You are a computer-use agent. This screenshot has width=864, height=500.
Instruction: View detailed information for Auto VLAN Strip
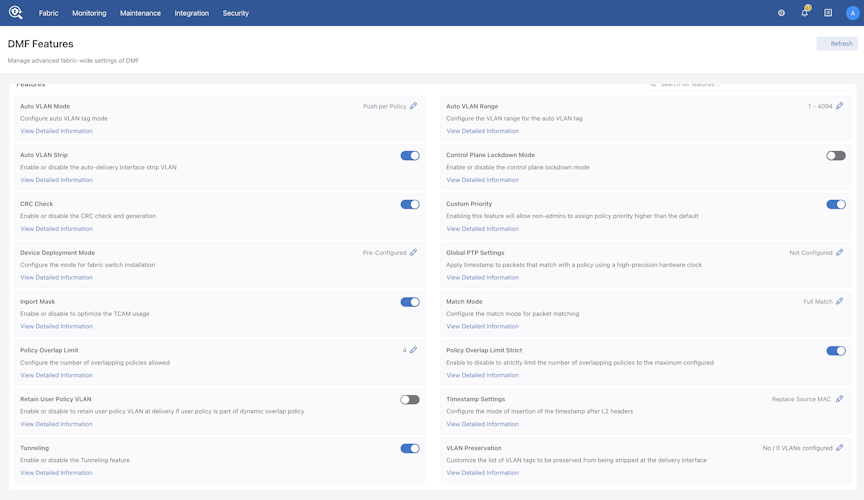[56, 180]
